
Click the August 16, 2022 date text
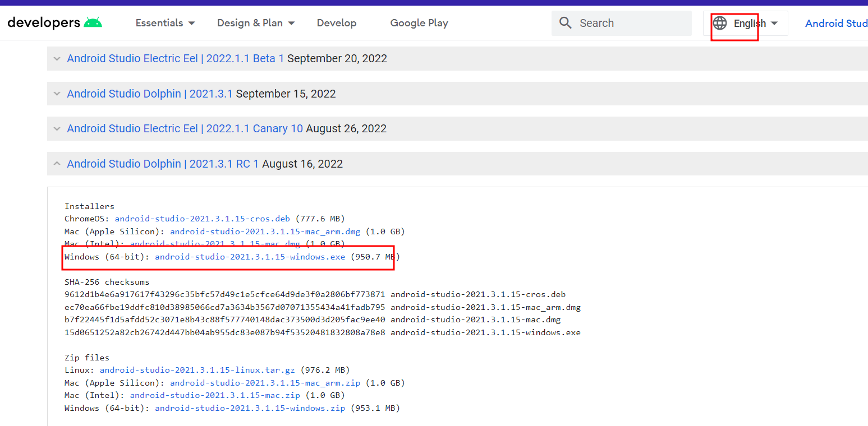pyautogui.click(x=302, y=164)
